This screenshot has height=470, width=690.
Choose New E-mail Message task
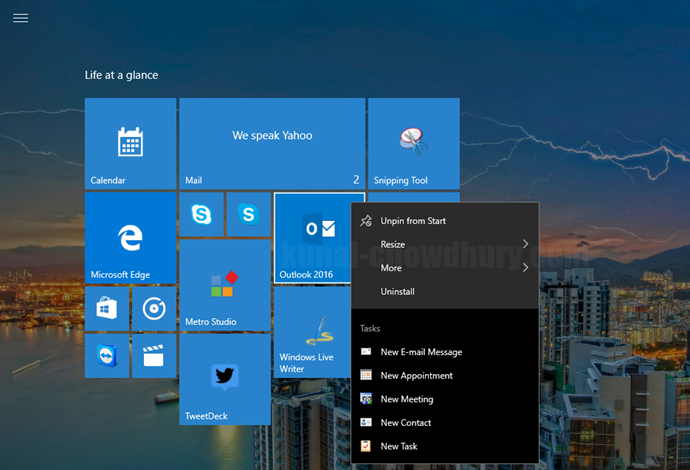(445, 352)
